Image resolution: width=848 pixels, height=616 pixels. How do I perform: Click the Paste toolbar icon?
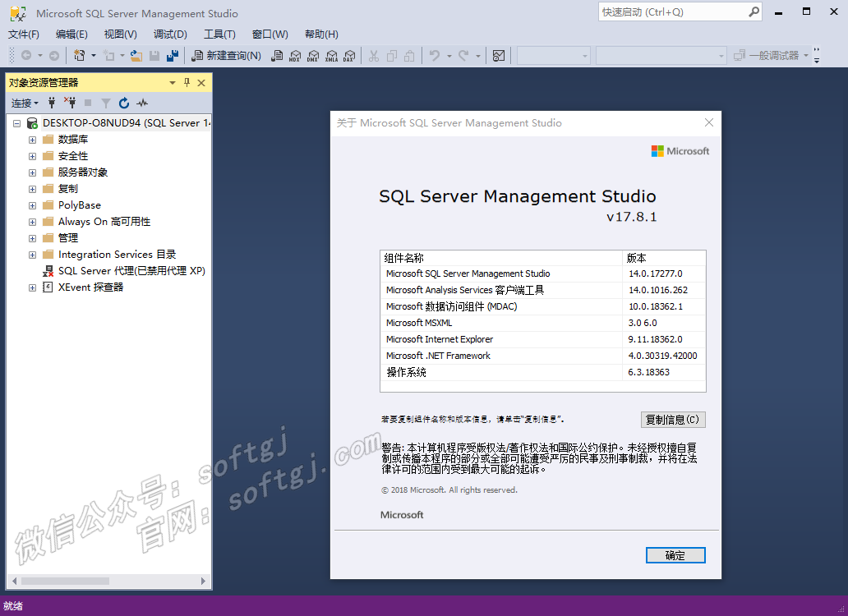(x=410, y=55)
